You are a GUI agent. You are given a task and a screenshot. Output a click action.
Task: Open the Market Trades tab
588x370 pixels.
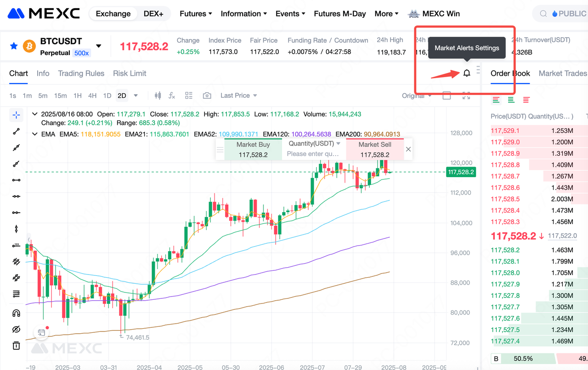[x=562, y=73]
